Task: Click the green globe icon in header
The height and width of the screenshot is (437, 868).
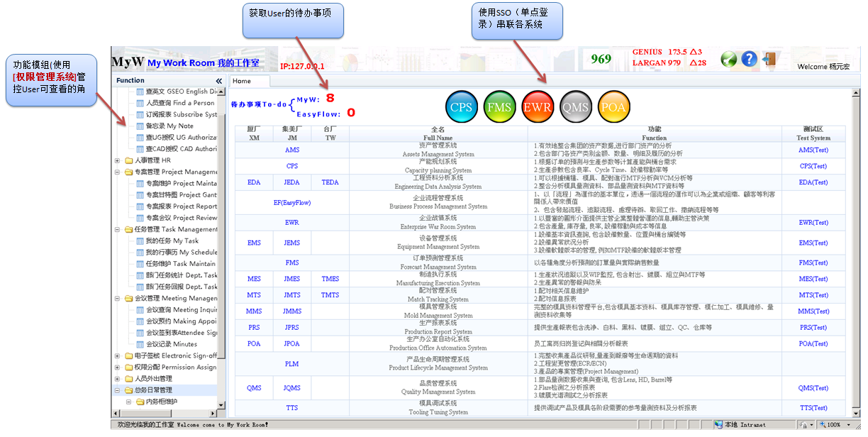Action: click(x=729, y=60)
